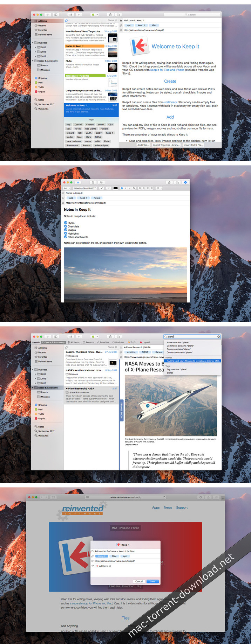
Task: Click the Import ENEX File button
Action: (193, 145)
